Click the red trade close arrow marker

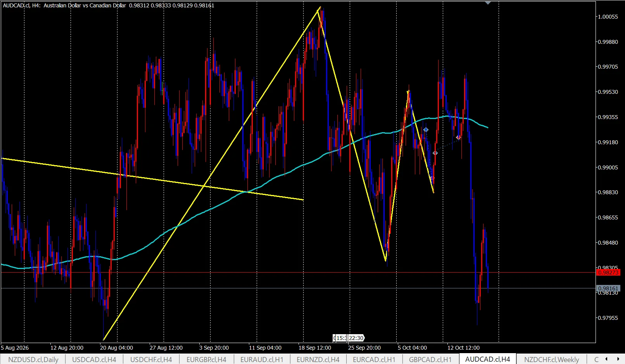(459, 137)
